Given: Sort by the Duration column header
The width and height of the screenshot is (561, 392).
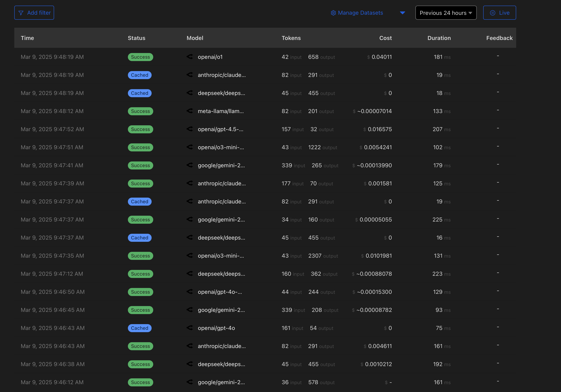Looking at the screenshot, I should coord(439,38).
